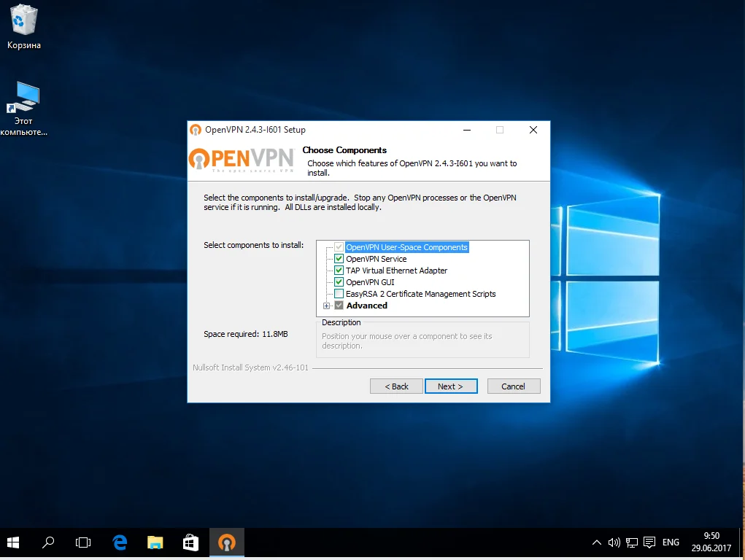This screenshot has width=745, height=560.
Task: Launch Microsoft Edge from taskbar
Action: pyautogui.click(x=120, y=542)
